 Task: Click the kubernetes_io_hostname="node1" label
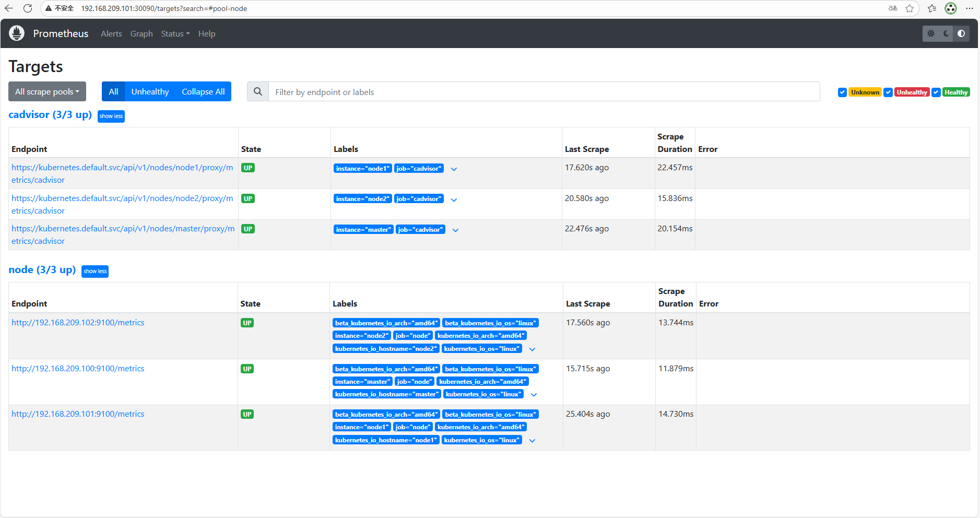386,440
